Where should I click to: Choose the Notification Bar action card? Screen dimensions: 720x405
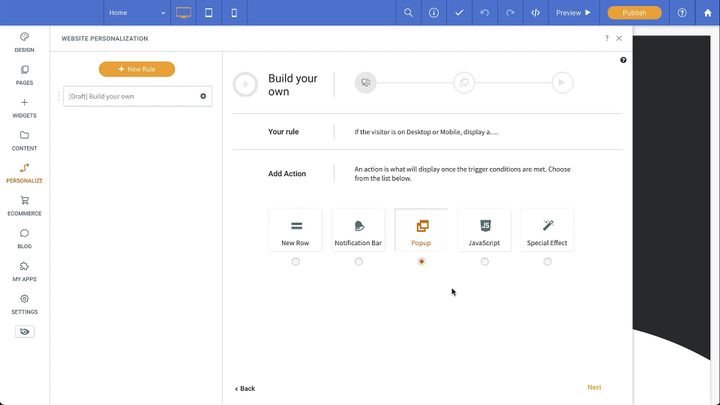(358, 230)
